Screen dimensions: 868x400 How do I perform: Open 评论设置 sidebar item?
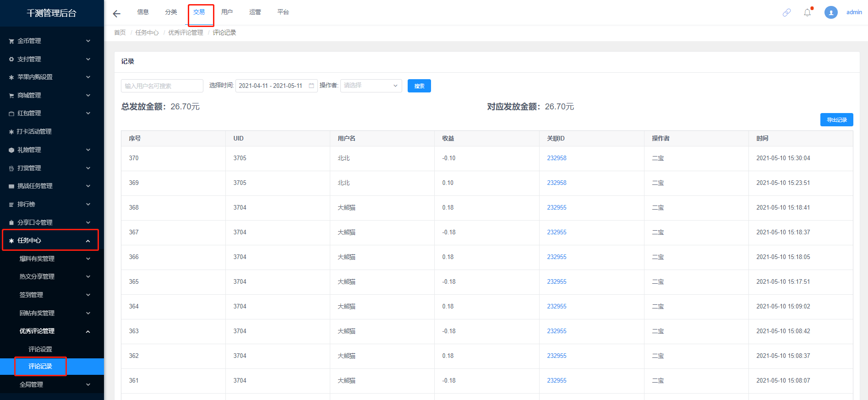pos(40,349)
